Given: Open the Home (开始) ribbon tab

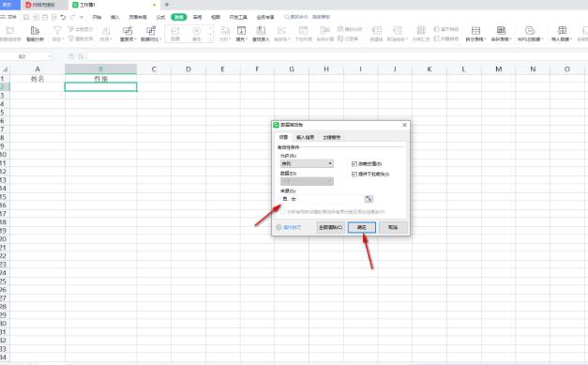Looking at the screenshot, I should click(x=97, y=17).
